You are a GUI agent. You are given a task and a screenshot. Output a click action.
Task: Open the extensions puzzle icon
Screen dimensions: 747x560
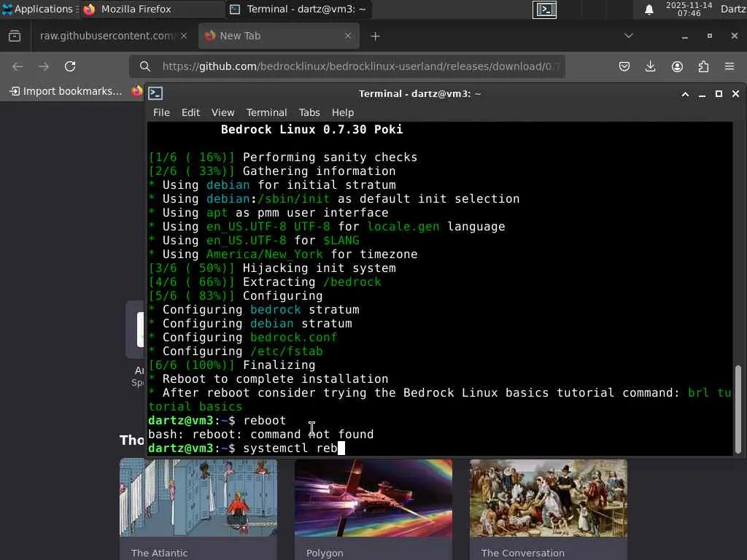tap(703, 66)
